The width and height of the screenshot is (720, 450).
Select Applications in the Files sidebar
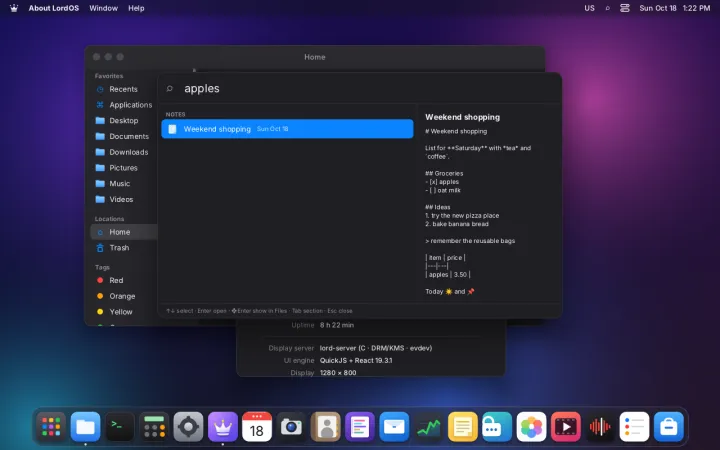pos(123,105)
